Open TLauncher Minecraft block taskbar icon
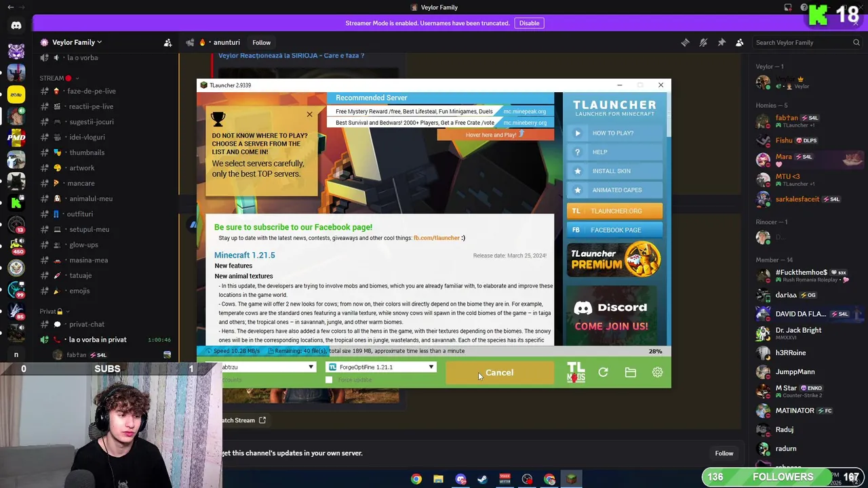Image resolution: width=868 pixels, height=488 pixels. [x=572, y=479]
